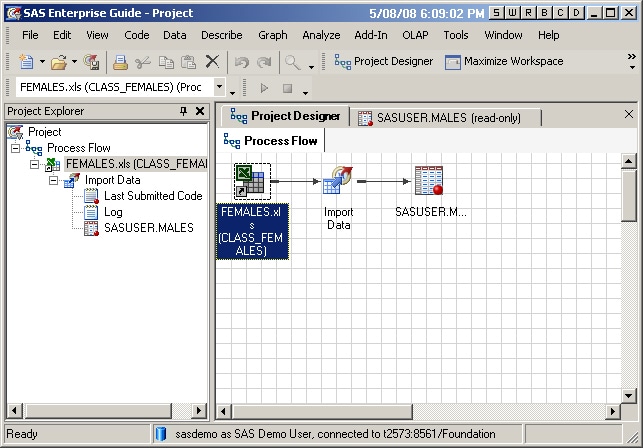Open the Log item in Project Explorer
The height and width of the screenshot is (448, 643).
coord(113,212)
